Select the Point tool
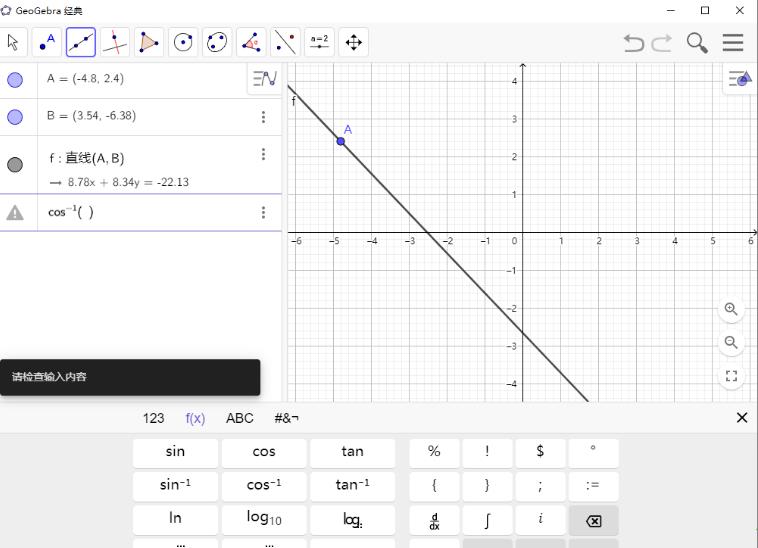 coord(47,42)
